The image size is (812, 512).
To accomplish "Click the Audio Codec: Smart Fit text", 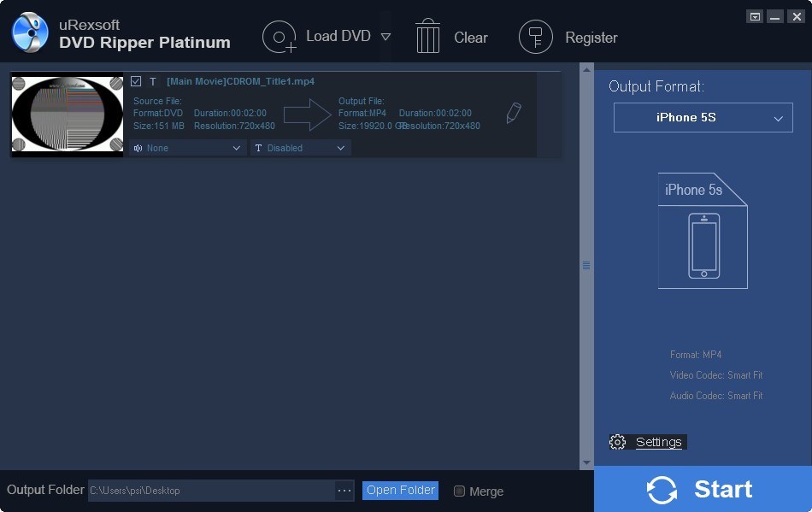I will coord(715,396).
